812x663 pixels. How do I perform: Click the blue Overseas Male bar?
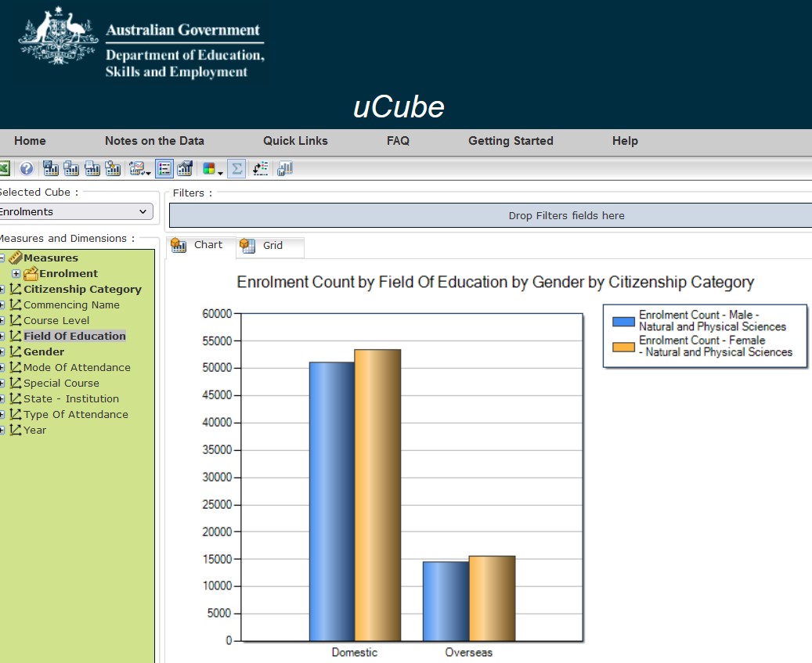[446, 601]
